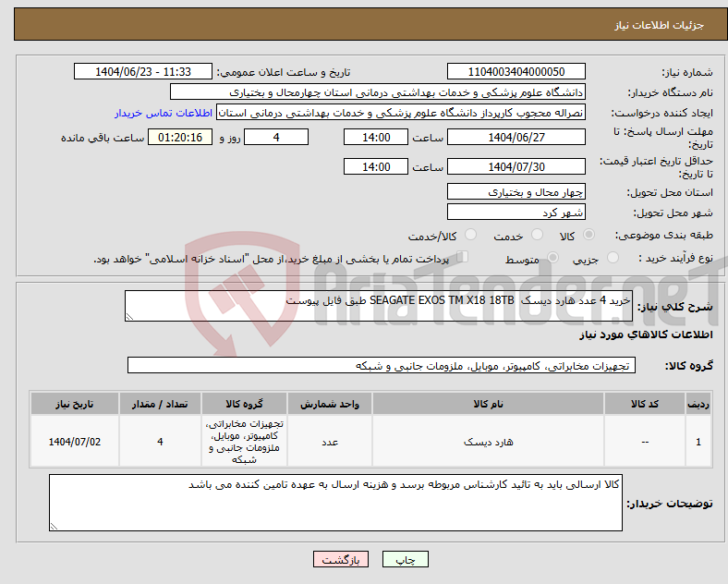Click the تاریخ نیاز column header
Screen dimensions: 728x584
click(x=75, y=404)
